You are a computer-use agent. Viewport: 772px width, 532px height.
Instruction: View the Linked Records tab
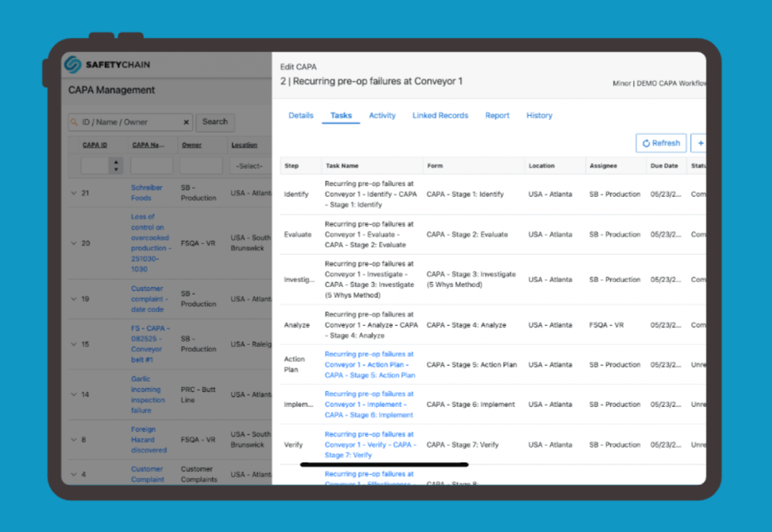pos(440,115)
